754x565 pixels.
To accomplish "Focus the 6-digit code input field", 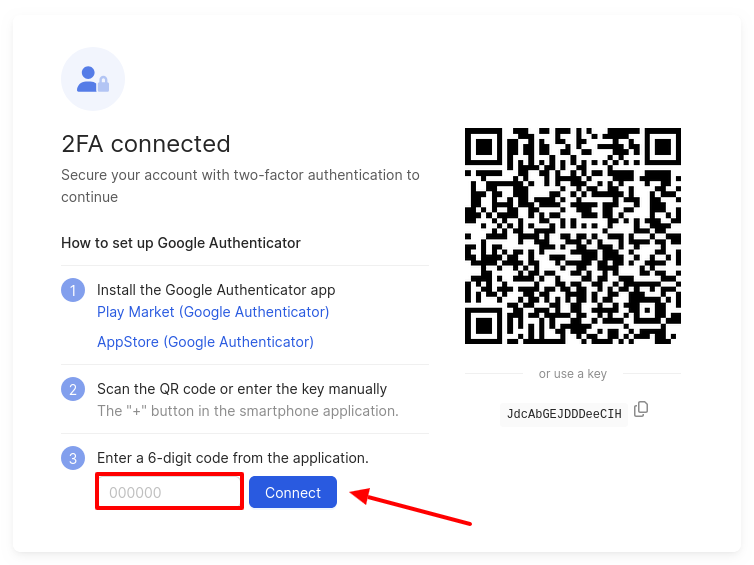I will click(x=170, y=492).
